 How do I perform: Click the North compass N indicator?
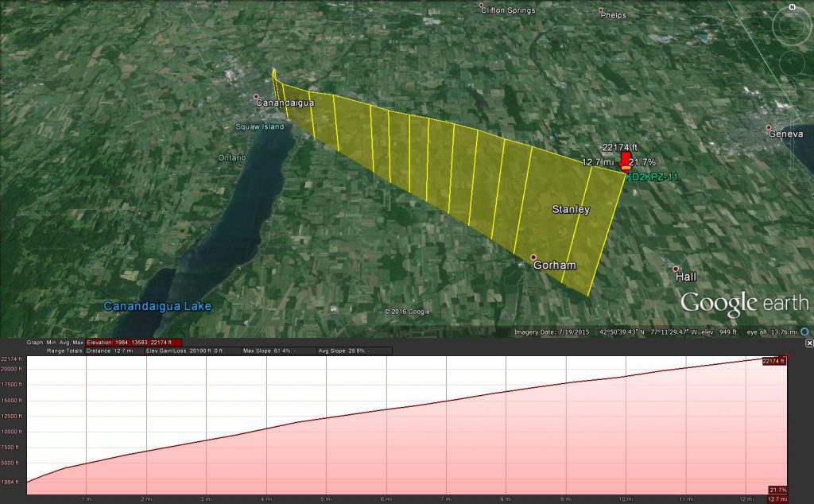pyautogui.click(x=792, y=6)
